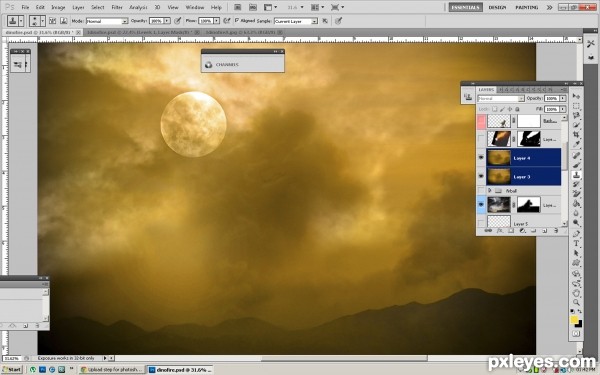
Task: Click the create new layer icon
Action: click(545, 231)
